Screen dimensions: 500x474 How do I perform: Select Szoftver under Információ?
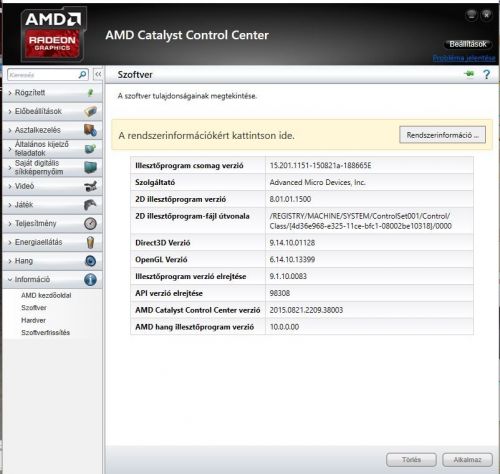[x=34, y=308]
